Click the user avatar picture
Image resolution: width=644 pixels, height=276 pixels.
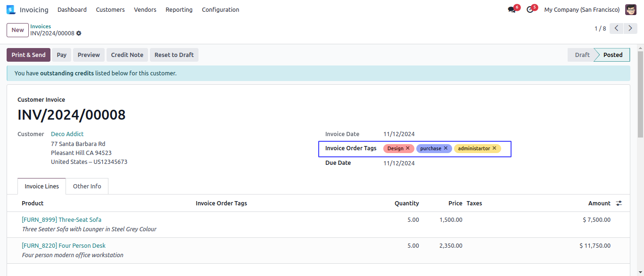tap(630, 9)
